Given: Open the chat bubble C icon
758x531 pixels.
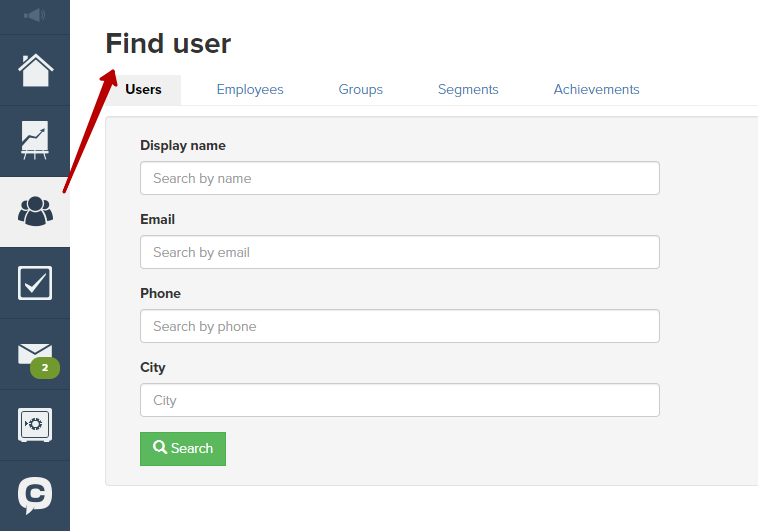Looking at the screenshot, I should click(35, 495).
